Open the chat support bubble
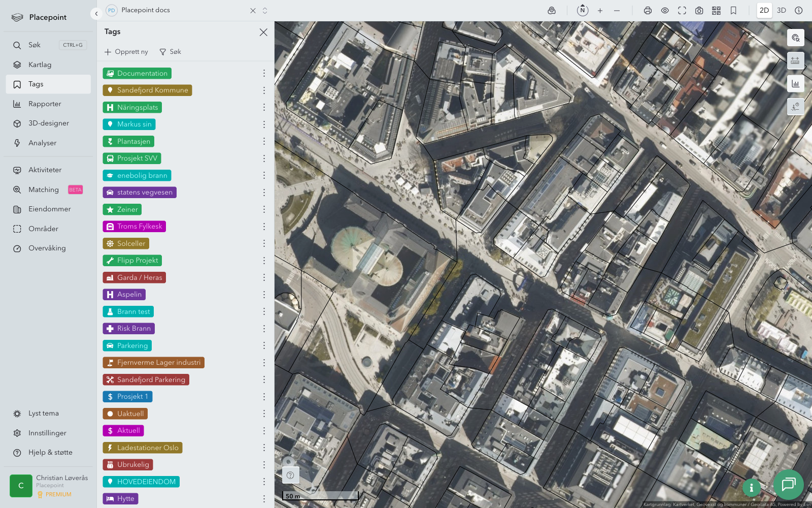Image resolution: width=812 pixels, height=508 pixels. (788, 484)
